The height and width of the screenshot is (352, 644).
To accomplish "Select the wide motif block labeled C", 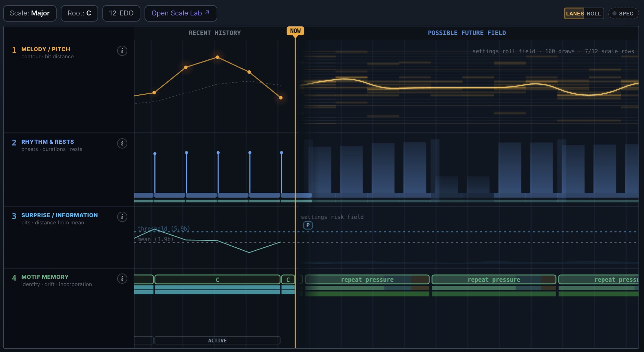I will [x=217, y=280].
